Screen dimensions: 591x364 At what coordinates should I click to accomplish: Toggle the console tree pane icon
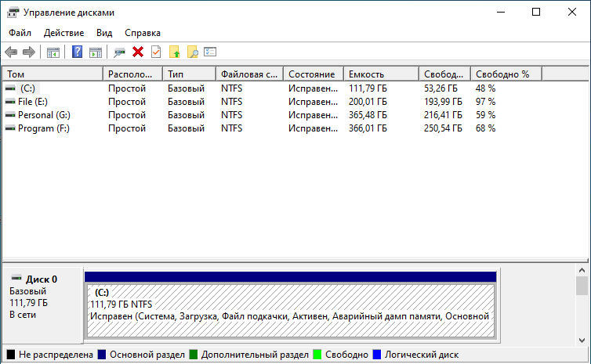(53, 52)
